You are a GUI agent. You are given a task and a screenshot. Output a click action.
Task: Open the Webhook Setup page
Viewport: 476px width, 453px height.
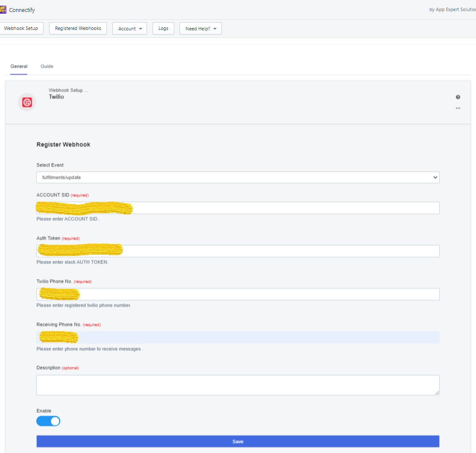21,28
